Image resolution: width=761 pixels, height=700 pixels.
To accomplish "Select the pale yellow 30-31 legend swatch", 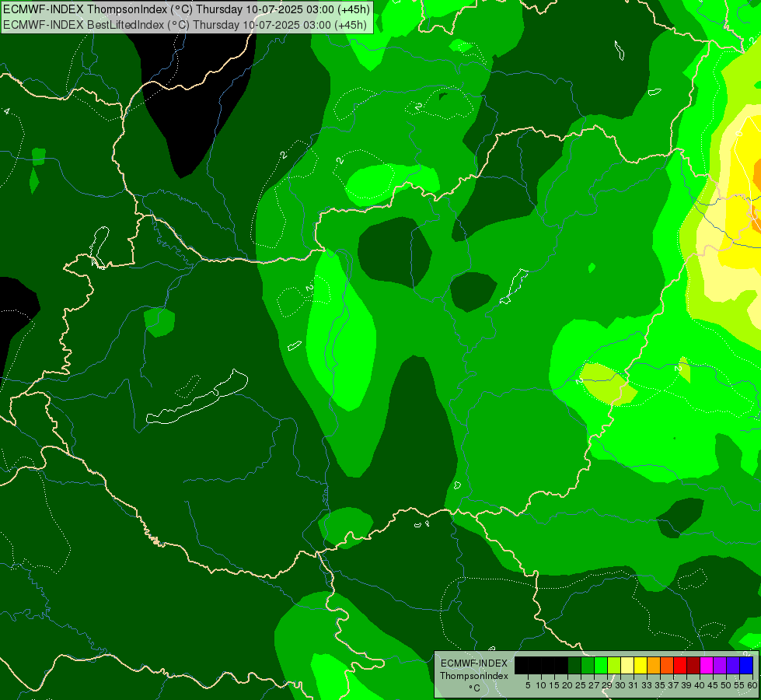I will coord(627,665).
